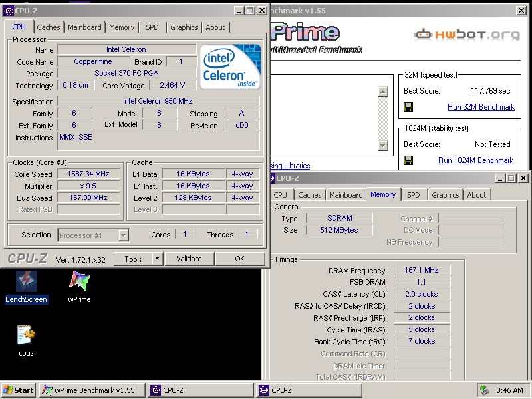Click the Libraries link in wPrime
532x399 pixels.
291,166
